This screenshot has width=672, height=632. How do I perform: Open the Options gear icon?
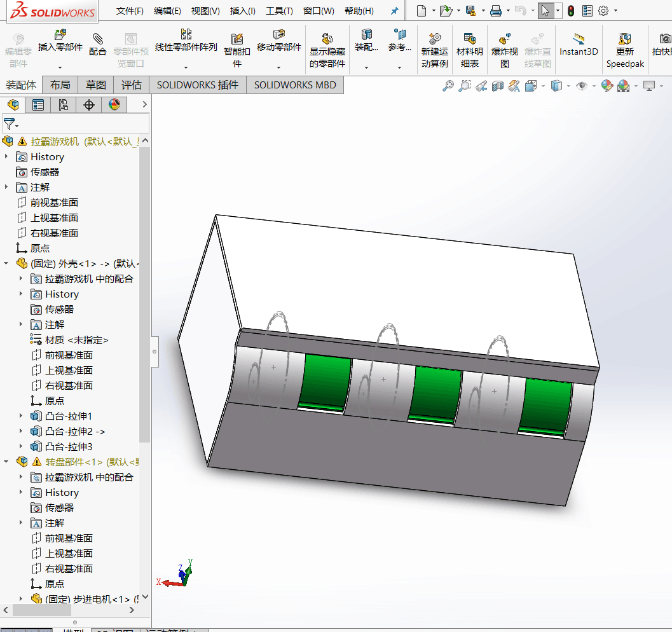pyautogui.click(x=603, y=11)
